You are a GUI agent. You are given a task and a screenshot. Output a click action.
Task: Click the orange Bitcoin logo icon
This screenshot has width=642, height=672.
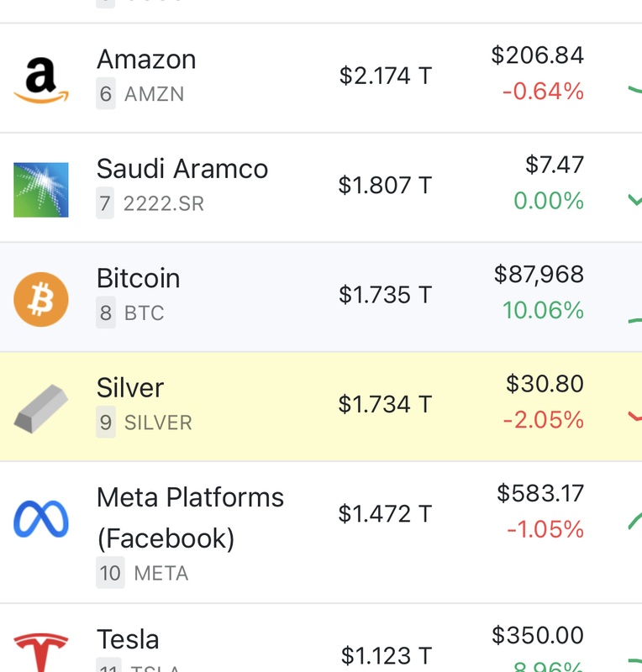coord(41,299)
